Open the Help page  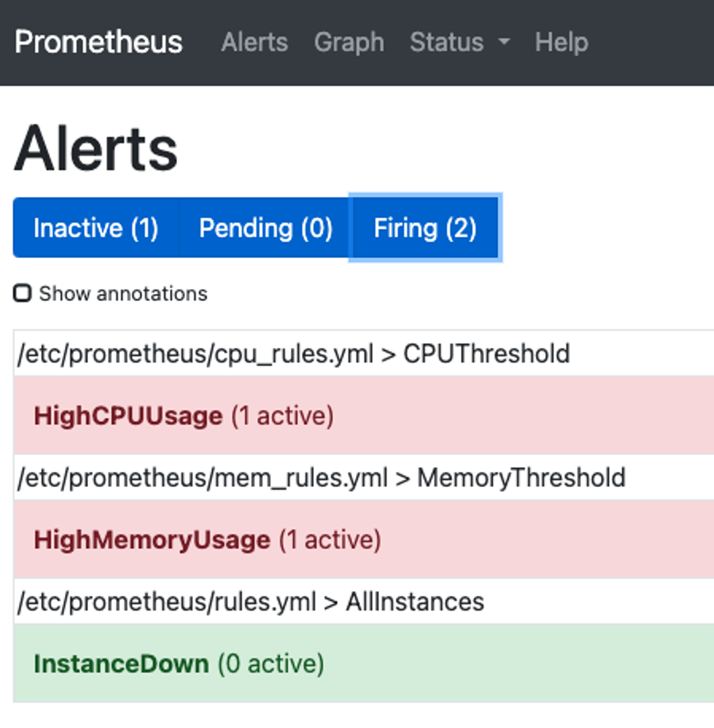[x=561, y=42]
